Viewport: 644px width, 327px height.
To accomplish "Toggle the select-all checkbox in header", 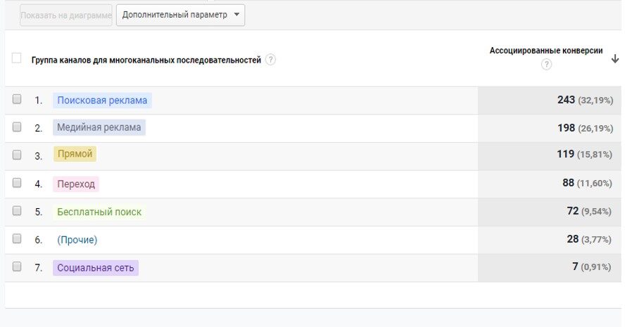I will pyautogui.click(x=17, y=58).
